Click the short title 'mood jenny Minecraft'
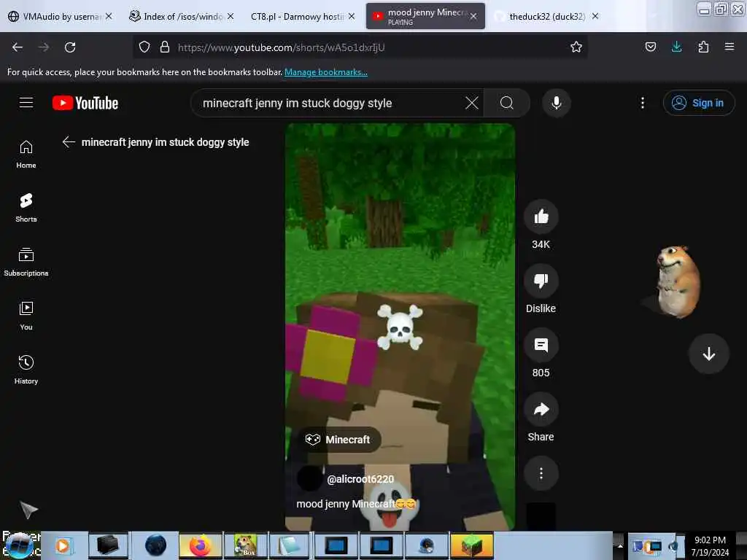Screen dimensions: 747x560 coord(356,504)
